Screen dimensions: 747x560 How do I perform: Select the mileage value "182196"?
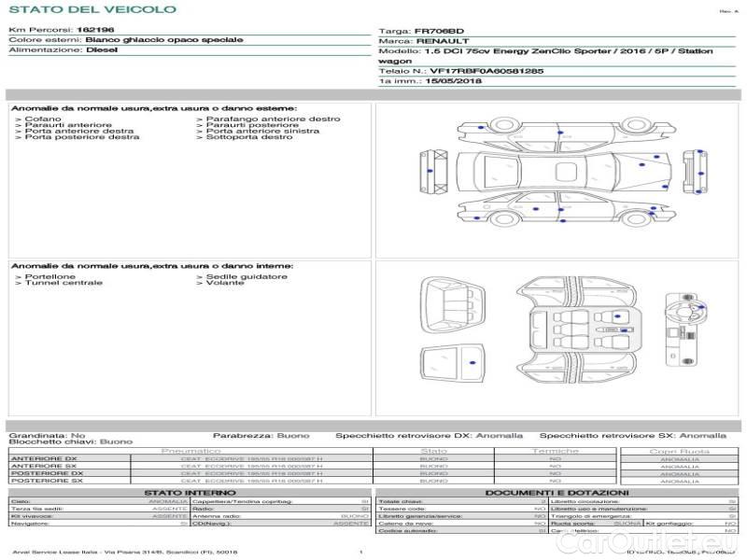(x=95, y=30)
